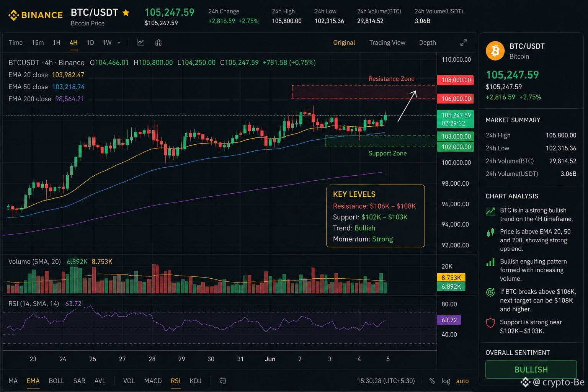Viewport: 588px width, 392px height.
Task: Click the shield icon near support note
Action: 490,323
